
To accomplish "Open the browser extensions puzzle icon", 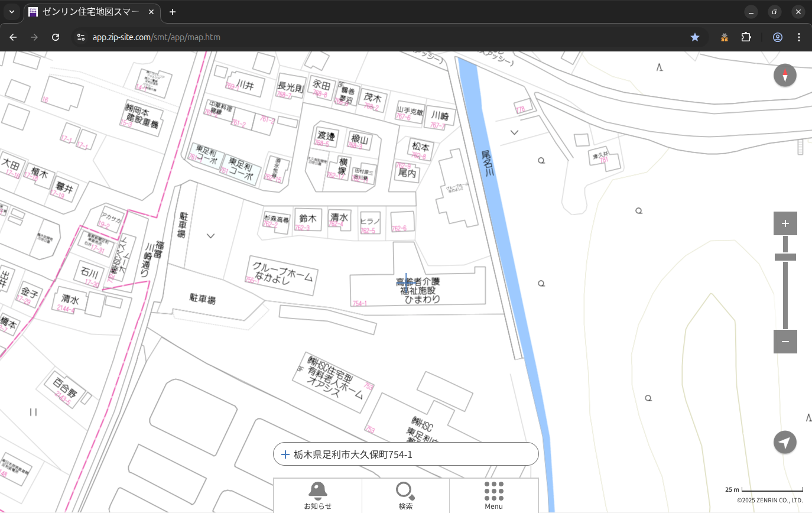I will click(746, 37).
